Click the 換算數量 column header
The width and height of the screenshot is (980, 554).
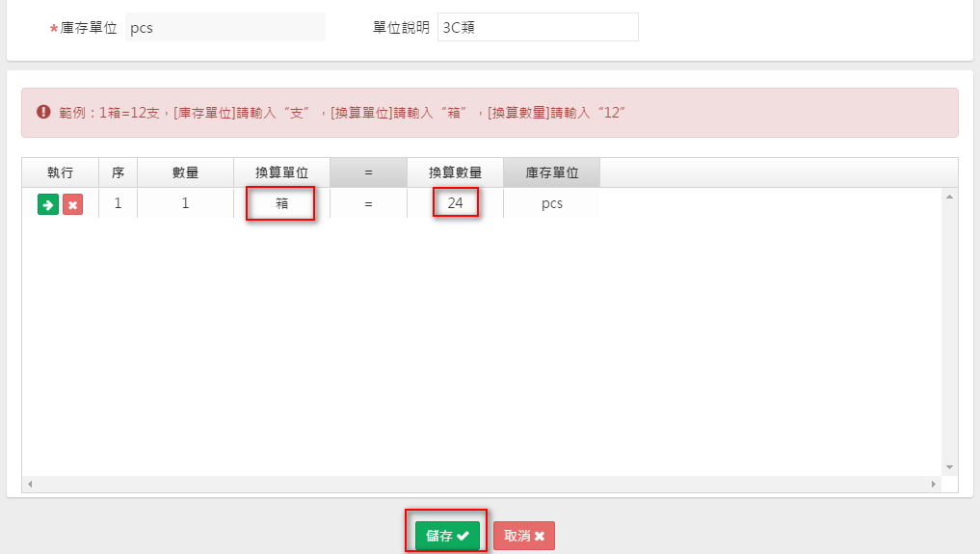point(455,172)
